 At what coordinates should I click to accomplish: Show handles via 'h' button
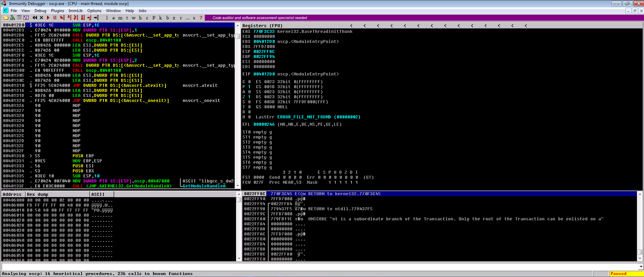click(140, 18)
